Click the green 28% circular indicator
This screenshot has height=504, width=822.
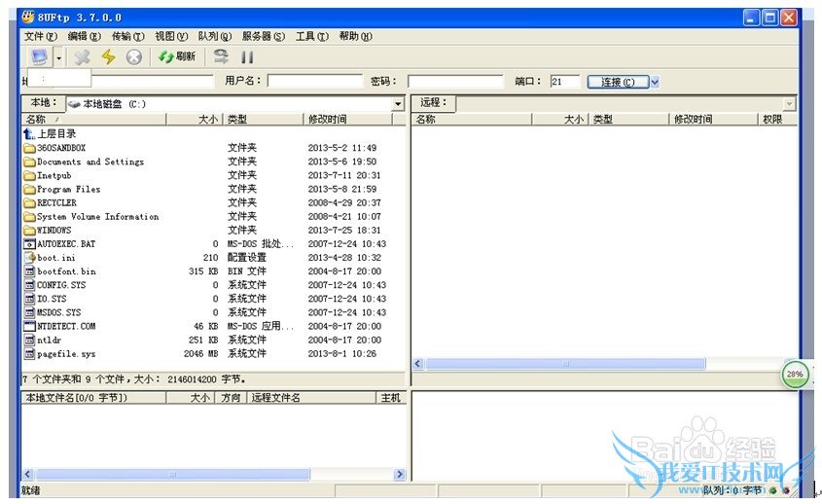796,374
